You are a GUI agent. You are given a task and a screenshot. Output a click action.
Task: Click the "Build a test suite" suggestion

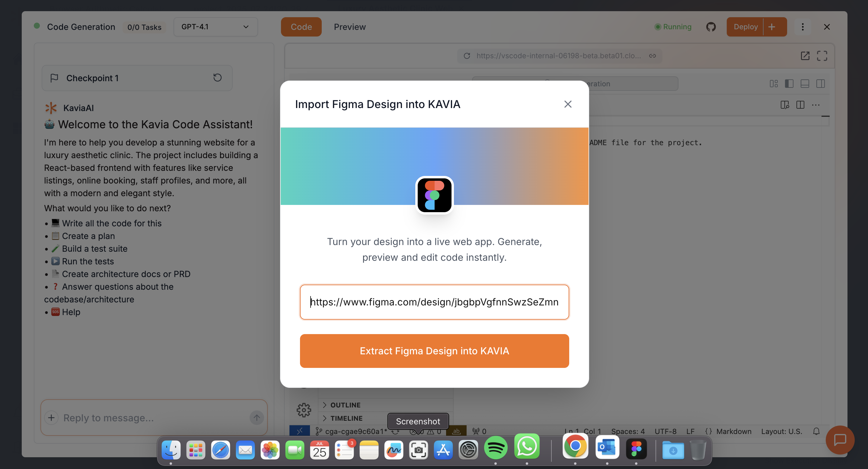(x=95, y=249)
